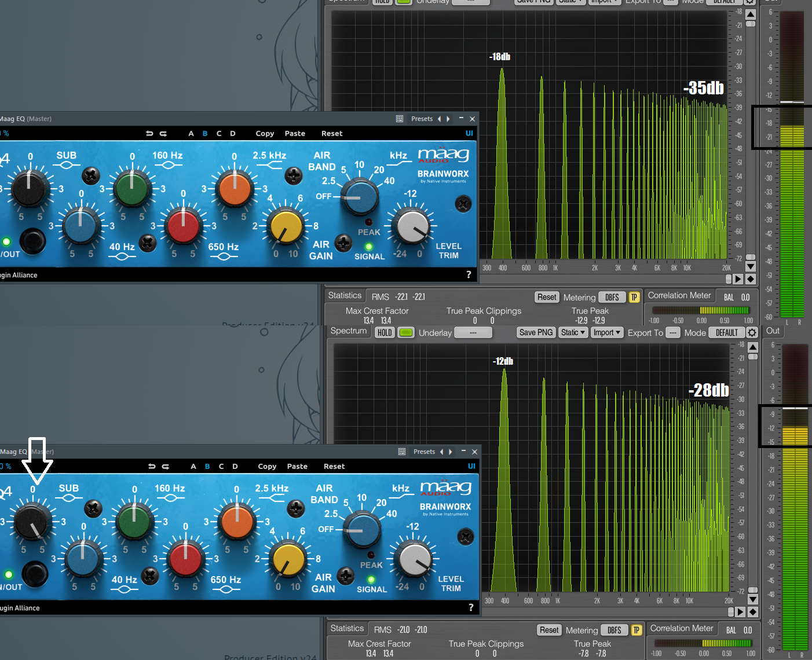Click Reset in lower Statistics panel
This screenshot has width=812, height=660.
point(549,630)
